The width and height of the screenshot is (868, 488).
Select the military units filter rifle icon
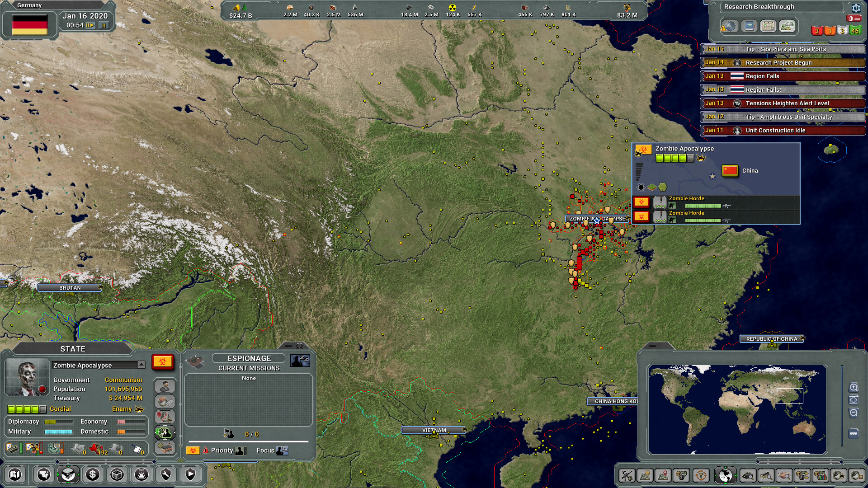click(x=627, y=475)
